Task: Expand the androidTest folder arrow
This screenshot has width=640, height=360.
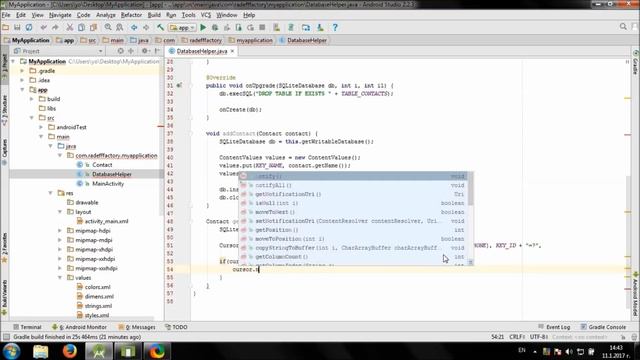Action: pyautogui.click(x=42, y=127)
